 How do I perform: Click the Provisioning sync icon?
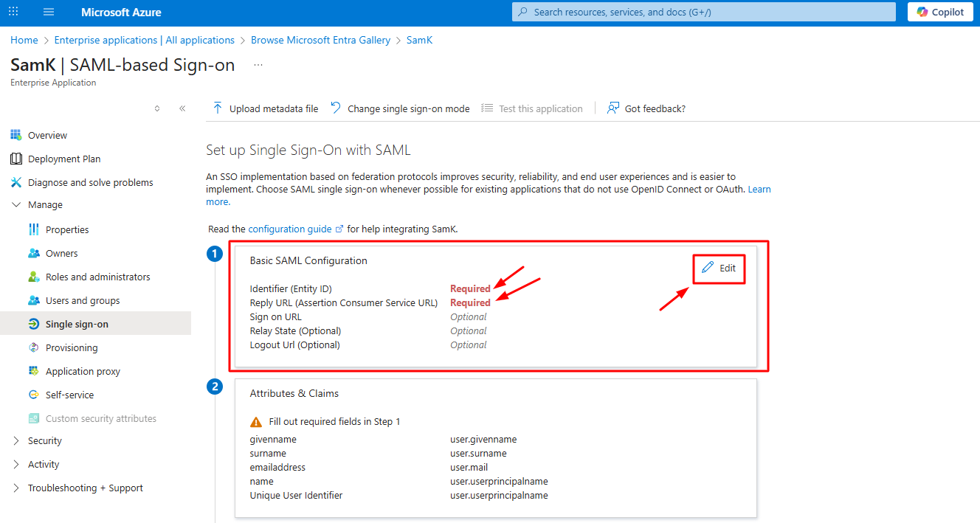[34, 347]
